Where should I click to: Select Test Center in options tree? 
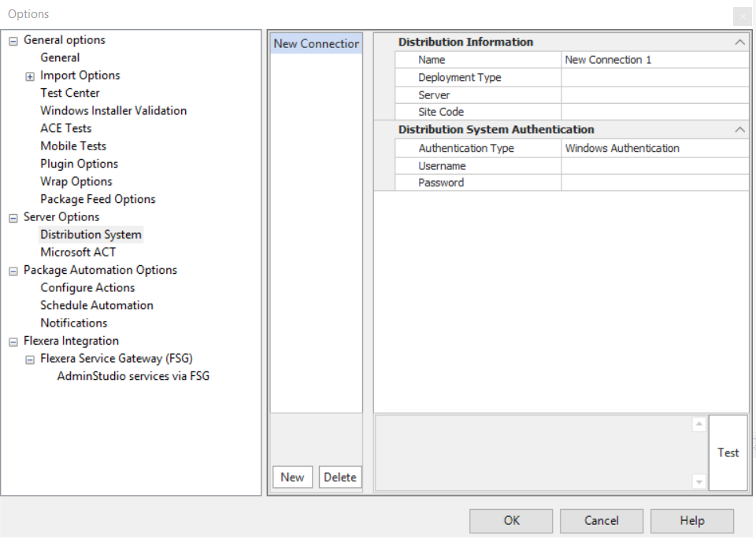(70, 93)
